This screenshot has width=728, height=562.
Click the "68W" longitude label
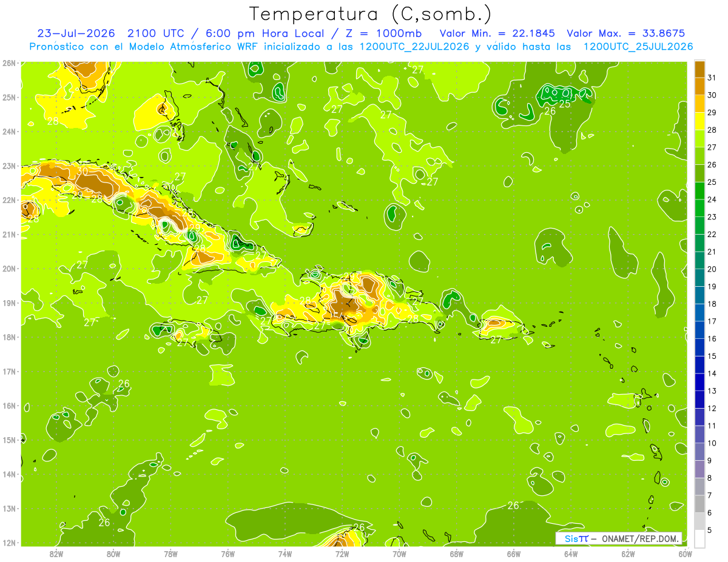(457, 553)
